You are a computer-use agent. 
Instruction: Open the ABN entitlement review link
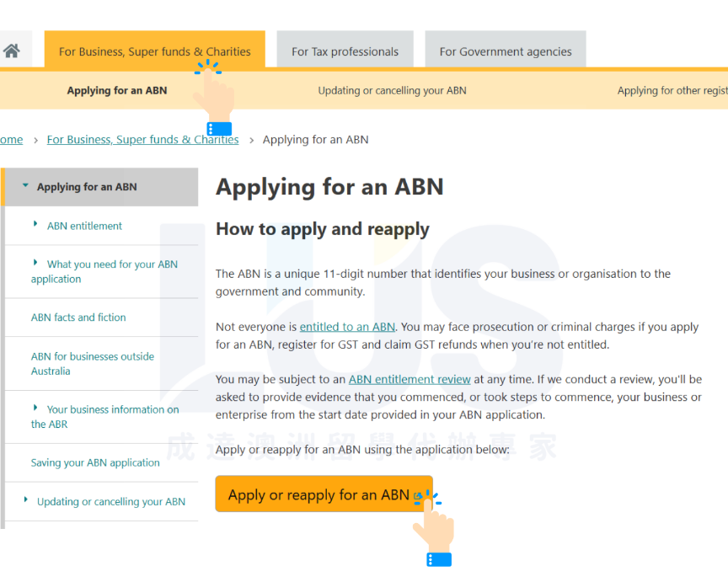[409, 380]
